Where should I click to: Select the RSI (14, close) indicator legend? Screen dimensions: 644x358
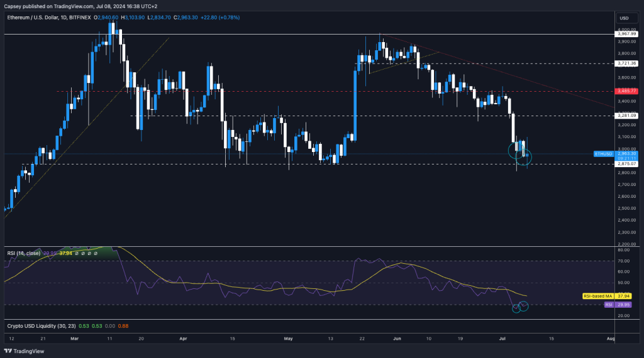(x=24, y=253)
